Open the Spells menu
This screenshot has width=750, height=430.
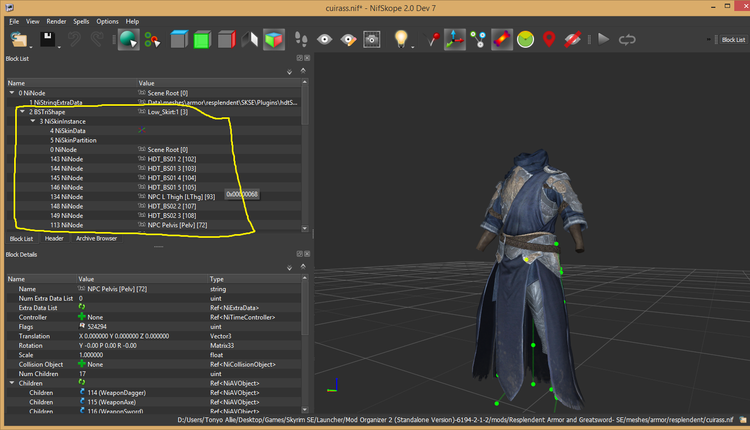[x=81, y=21]
